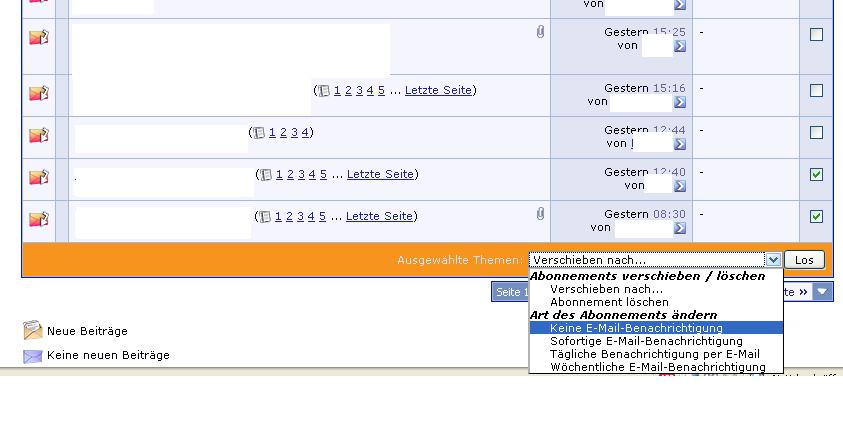The height and width of the screenshot is (448, 843).
Task: Pick 'Wöchentliche E-Mail-Benachrichtigung' in the list
Action: [x=657, y=367]
